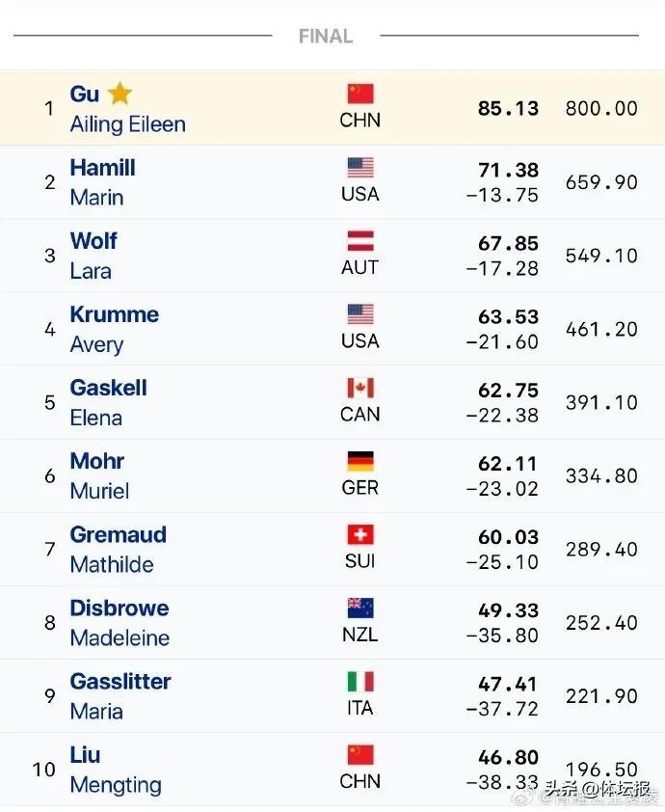Click China flag in Gu's row

click(360, 94)
